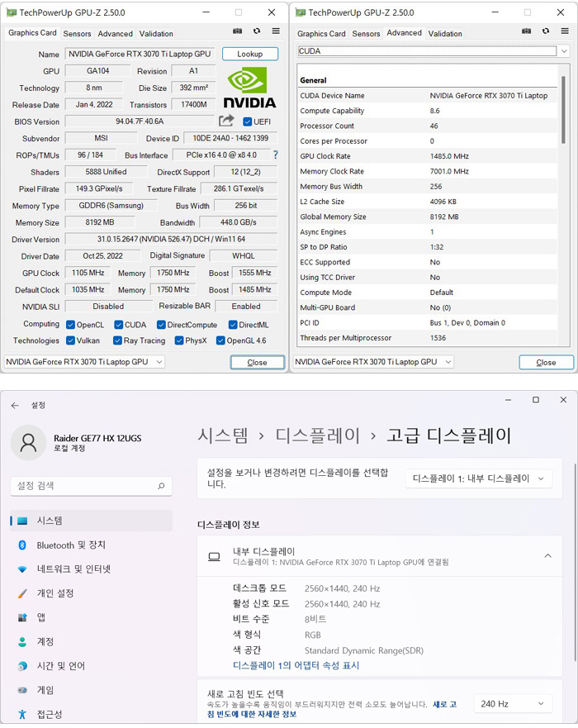Click the BIOS Version value 94.04.7F.40.6A
Image resolution: width=578 pixels, height=728 pixels.
click(x=140, y=121)
